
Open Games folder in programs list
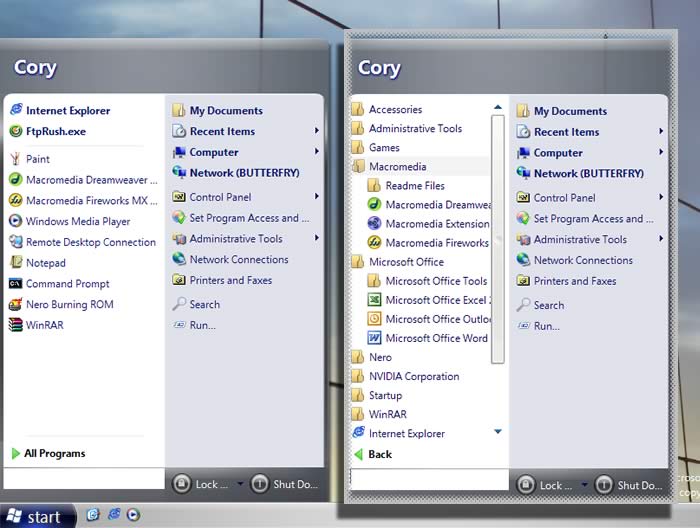(x=376, y=147)
